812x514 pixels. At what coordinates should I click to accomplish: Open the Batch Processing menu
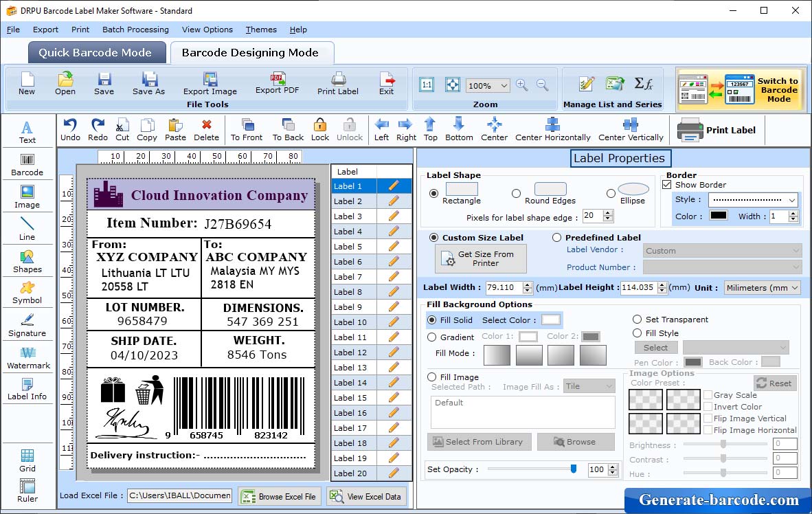pyautogui.click(x=136, y=30)
